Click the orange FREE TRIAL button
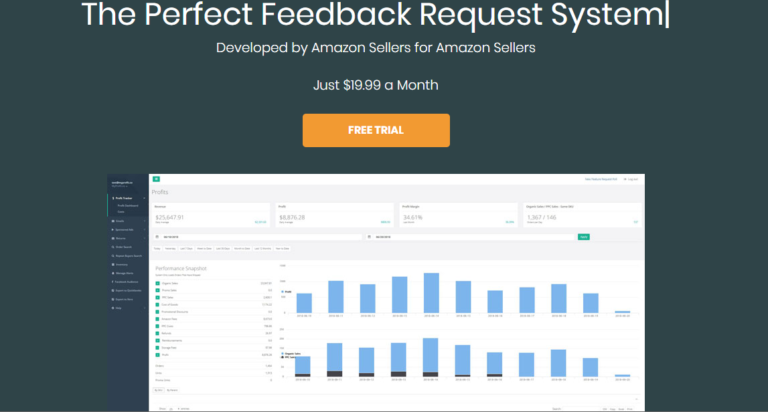This screenshot has width=768, height=412. tap(376, 130)
